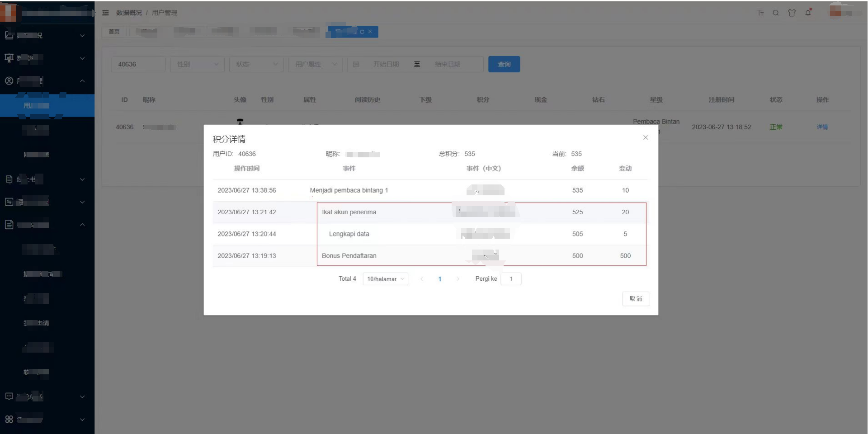
Task: Click the 40636 ID cell in user table
Action: pyautogui.click(x=125, y=127)
